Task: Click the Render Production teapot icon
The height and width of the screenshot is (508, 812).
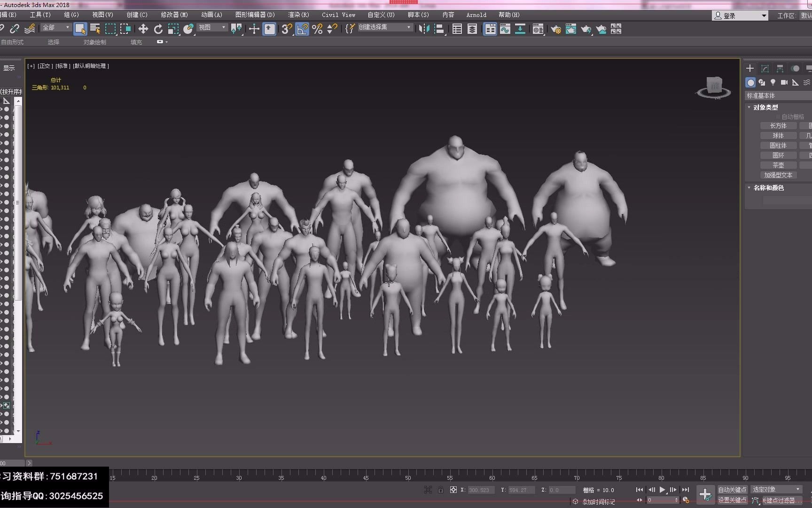Action: pyautogui.click(x=585, y=29)
